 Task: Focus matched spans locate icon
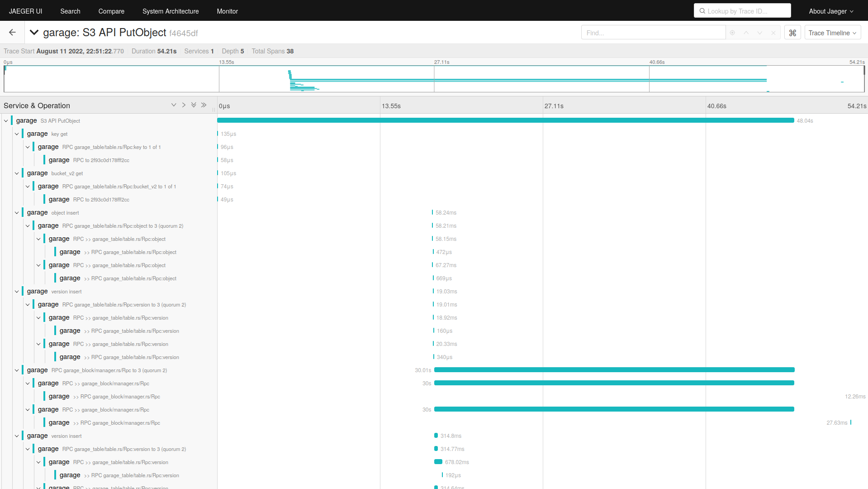pos(732,33)
